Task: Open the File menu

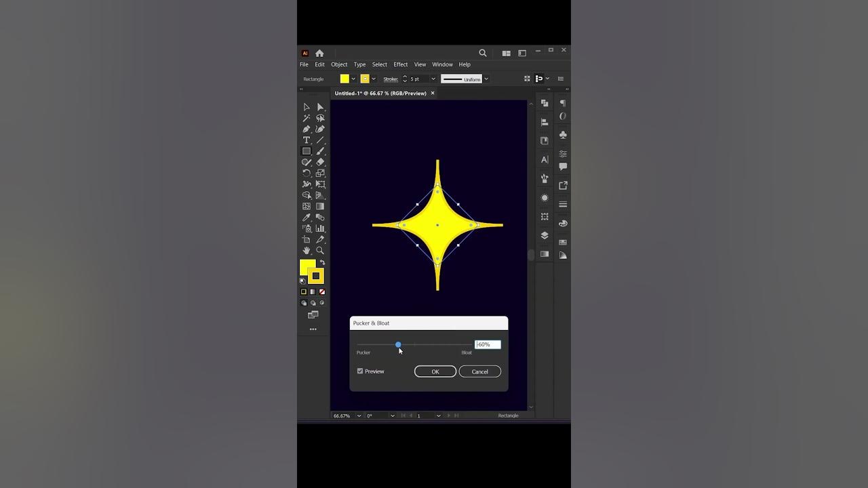Action: pos(304,64)
